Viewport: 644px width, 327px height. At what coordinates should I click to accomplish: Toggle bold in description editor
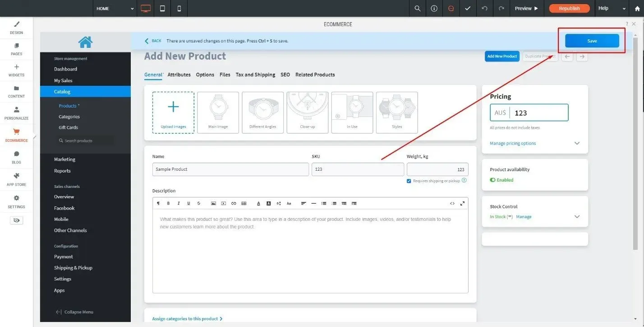coord(168,203)
